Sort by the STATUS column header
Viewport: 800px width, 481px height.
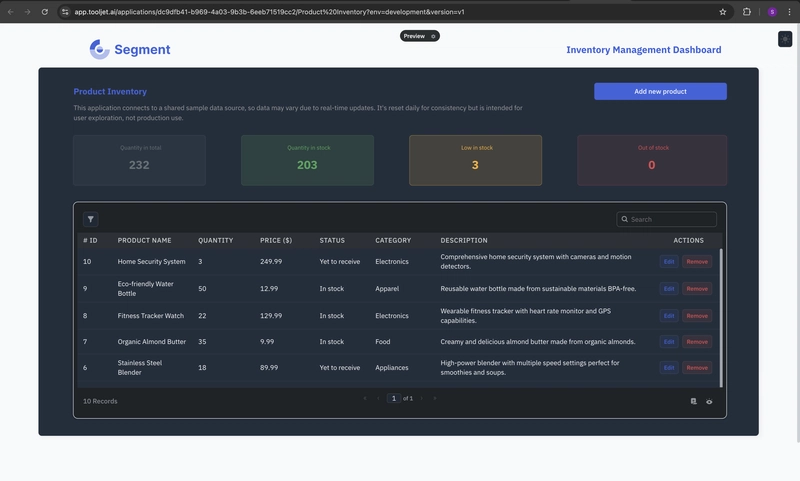[x=332, y=240]
